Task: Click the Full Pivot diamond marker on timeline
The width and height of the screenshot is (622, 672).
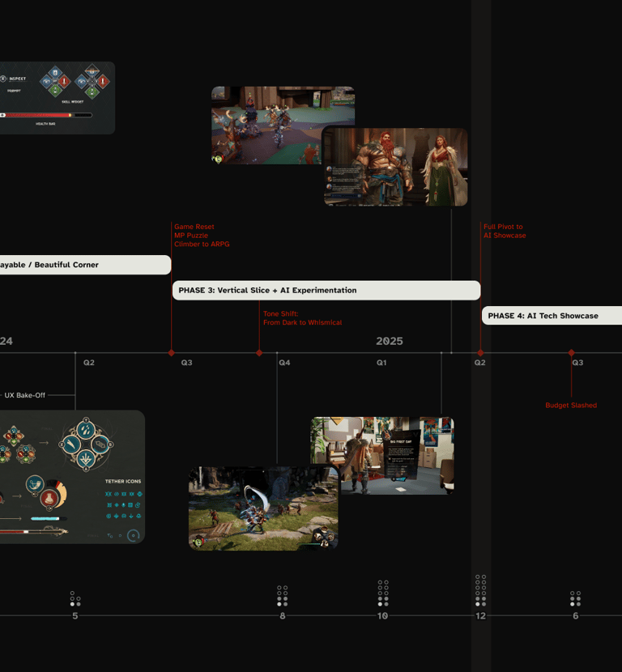Action: [480, 353]
